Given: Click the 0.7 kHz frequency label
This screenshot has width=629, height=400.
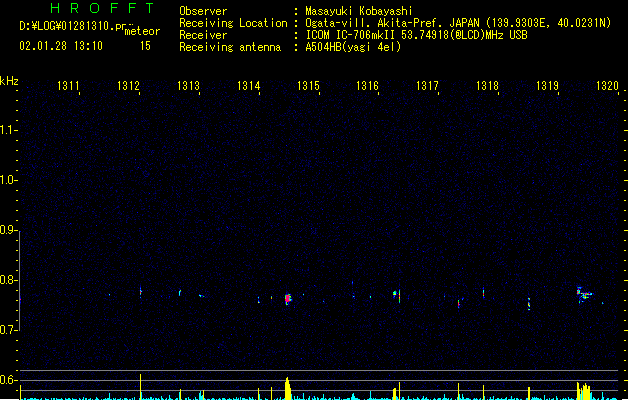Looking at the screenshot, I should (8, 330).
